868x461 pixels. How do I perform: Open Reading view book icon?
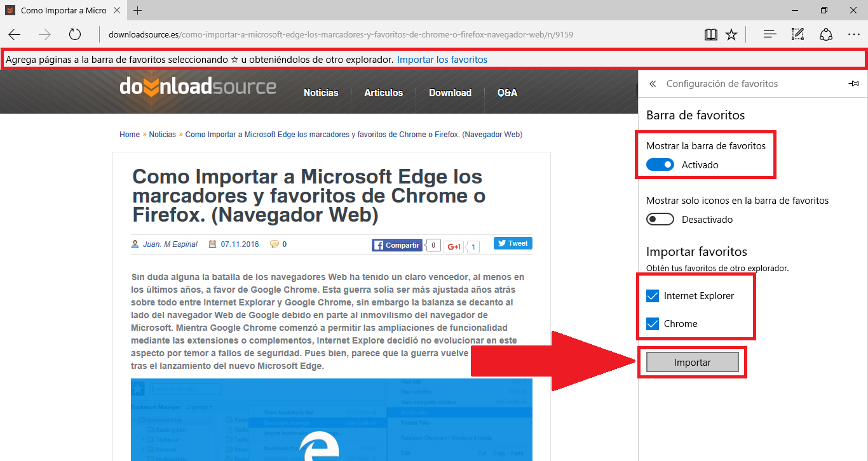click(x=711, y=34)
